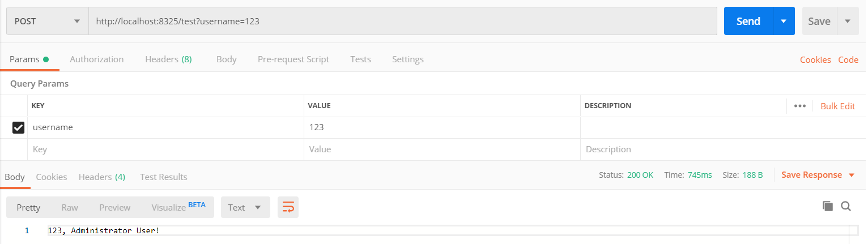The width and height of the screenshot is (868, 244).
Task: Click the empty Key input cell
Action: [x=165, y=149]
